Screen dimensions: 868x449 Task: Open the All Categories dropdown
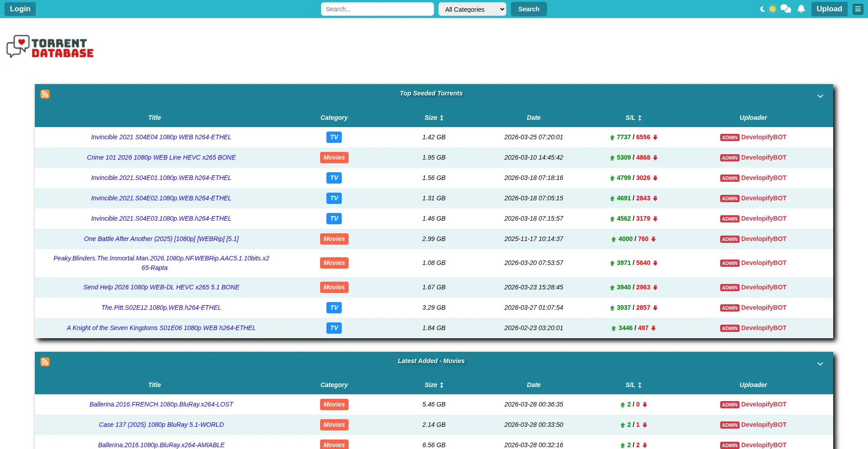point(472,9)
